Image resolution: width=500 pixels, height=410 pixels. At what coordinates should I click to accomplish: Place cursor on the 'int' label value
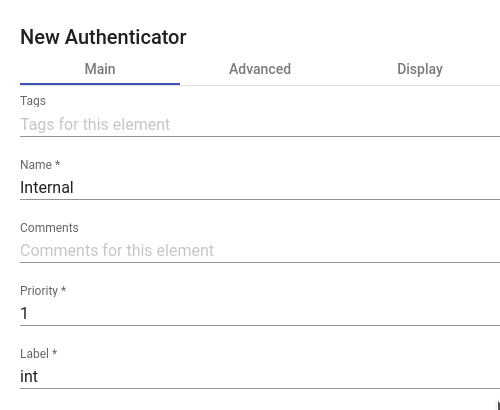tap(29, 376)
